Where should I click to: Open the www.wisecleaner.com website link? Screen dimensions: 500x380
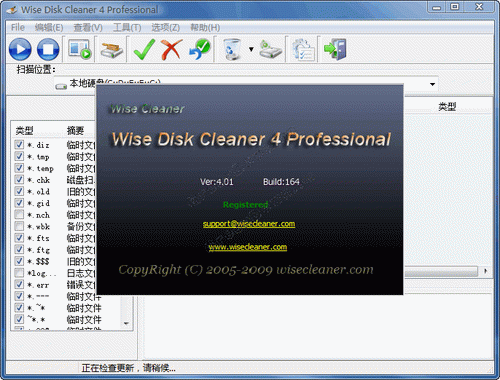pyautogui.click(x=248, y=247)
